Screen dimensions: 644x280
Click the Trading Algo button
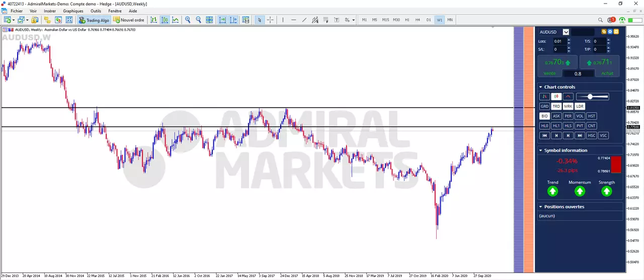tap(94, 20)
